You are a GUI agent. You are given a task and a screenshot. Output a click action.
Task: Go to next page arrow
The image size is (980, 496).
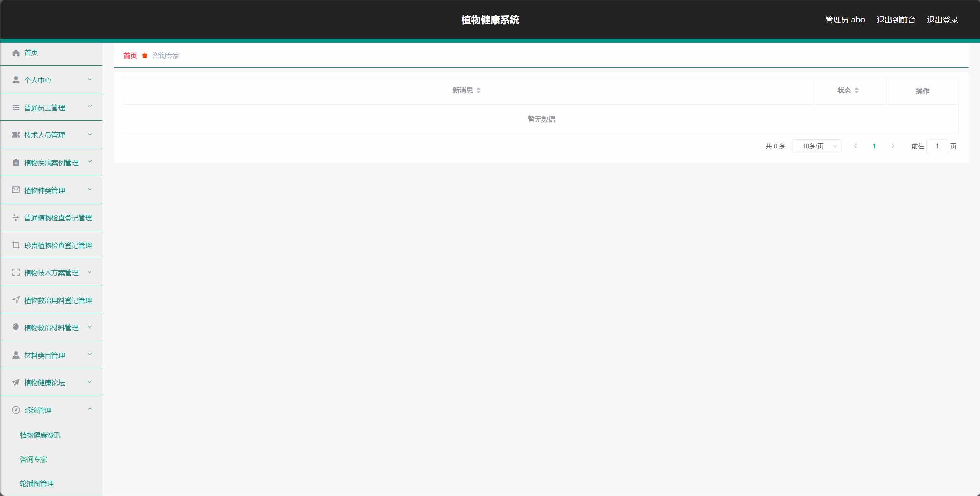click(x=893, y=146)
